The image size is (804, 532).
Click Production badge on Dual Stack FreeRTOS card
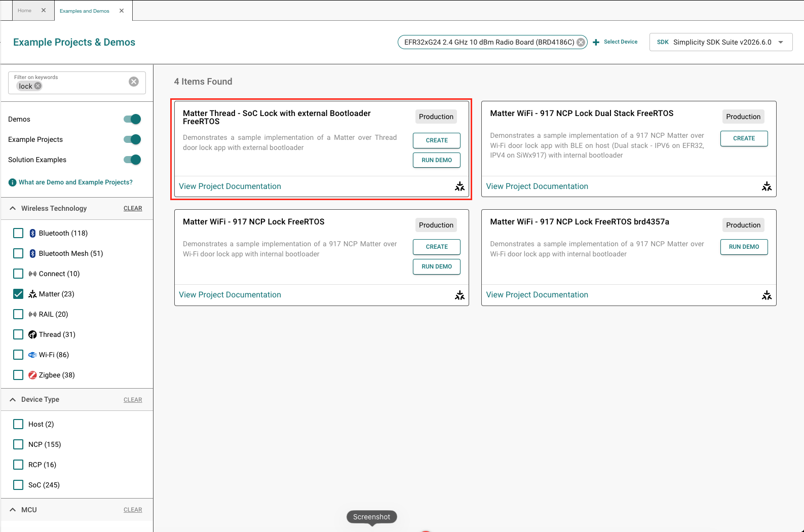tap(743, 117)
